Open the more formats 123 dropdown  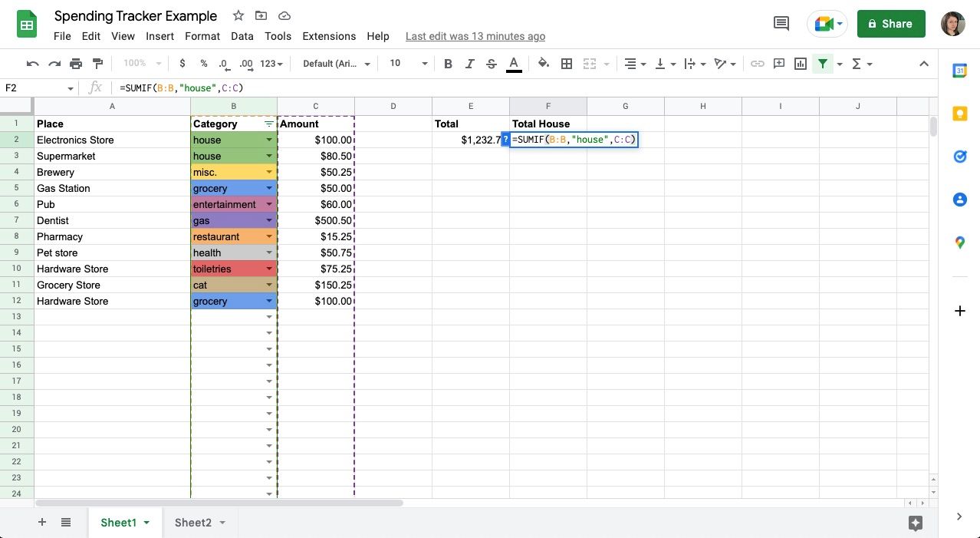pos(271,64)
